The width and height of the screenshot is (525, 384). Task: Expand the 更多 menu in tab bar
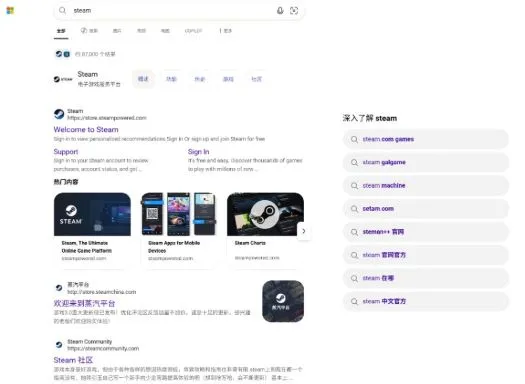[226, 31]
